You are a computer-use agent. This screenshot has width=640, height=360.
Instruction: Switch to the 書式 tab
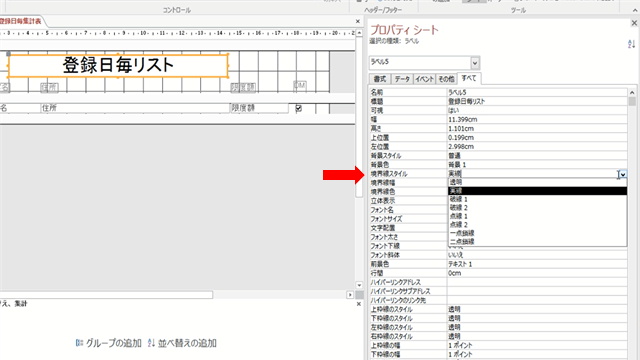[380, 79]
